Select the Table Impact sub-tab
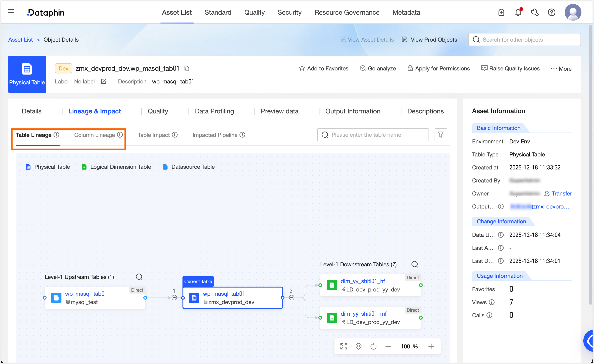Screen dimensions: 594x364 (154, 135)
